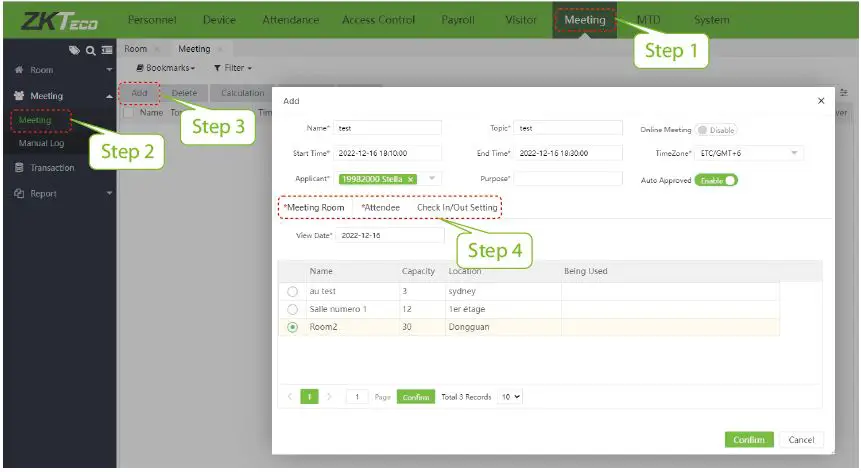Viewport: 861px width, 472px height.
Task: Click the tags icon in sidebar header
Action: [x=74, y=50]
